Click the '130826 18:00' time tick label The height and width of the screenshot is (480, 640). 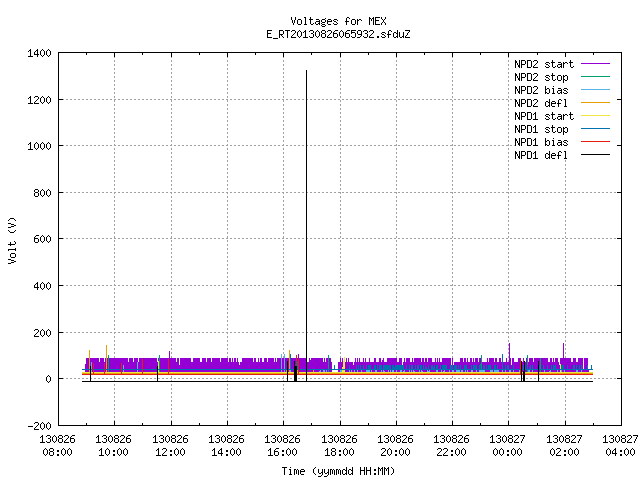coord(339,446)
